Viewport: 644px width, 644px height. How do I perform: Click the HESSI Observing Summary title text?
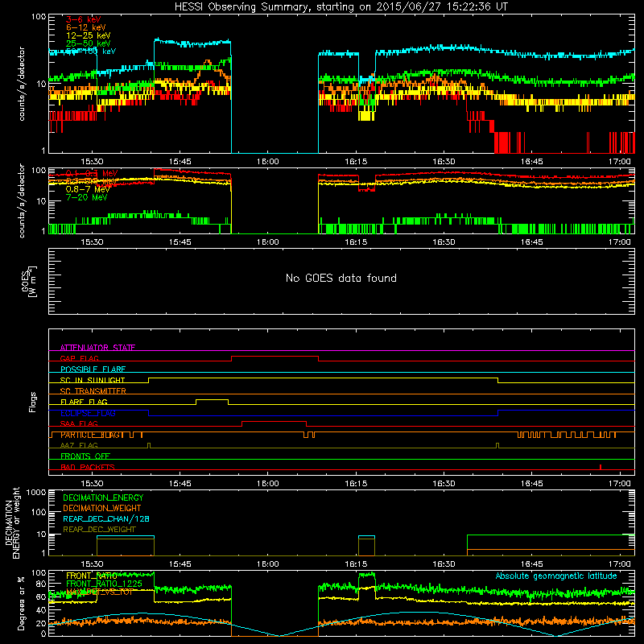(341, 7)
